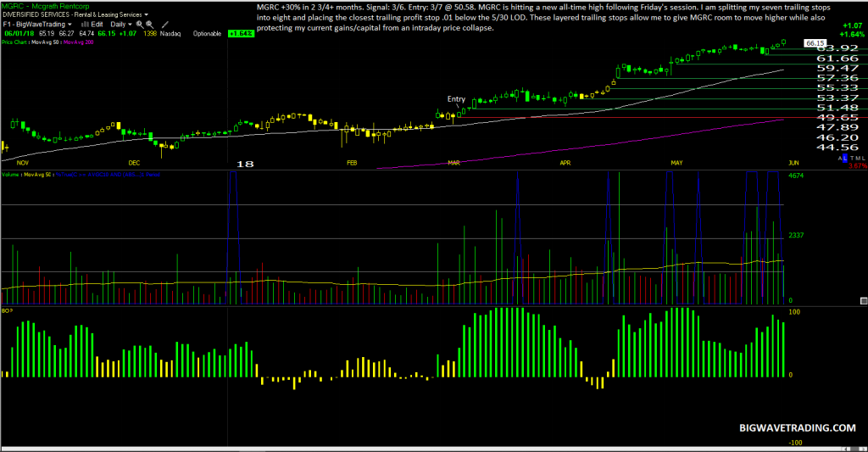
Task: Click the Optionable label
Action: [207, 34]
